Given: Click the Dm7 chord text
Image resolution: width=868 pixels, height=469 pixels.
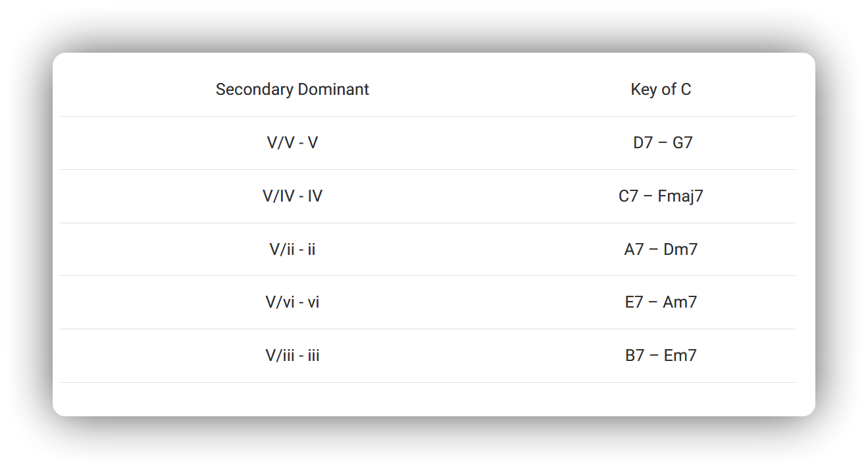Looking at the screenshot, I should (x=680, y=250).
